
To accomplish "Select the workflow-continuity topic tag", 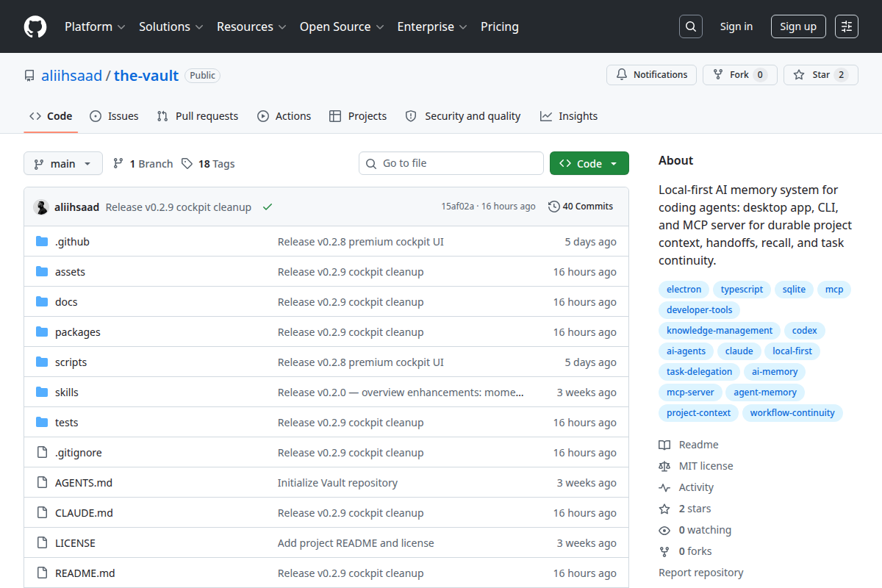I will 792,413.
